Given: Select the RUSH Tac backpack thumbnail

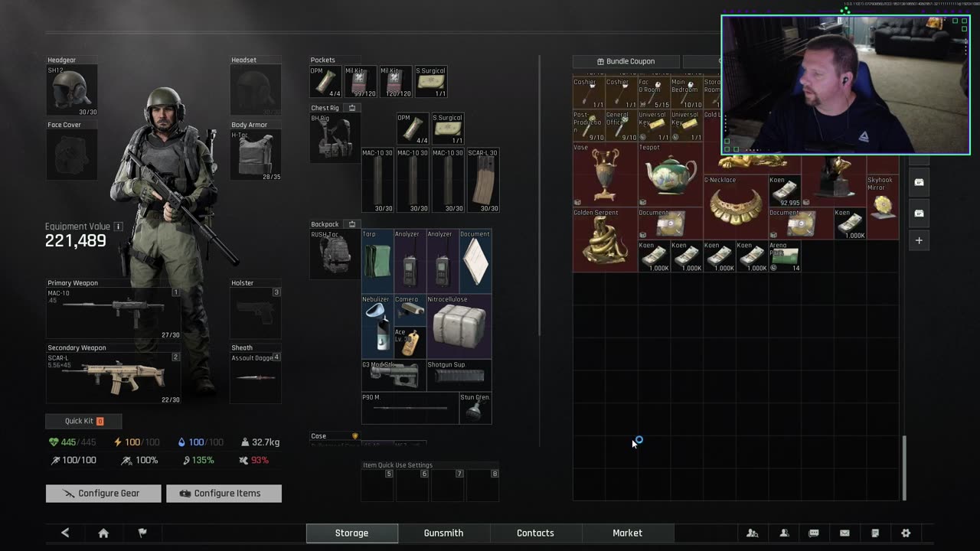Looking at the screenshot, I should tap(335, 255).
